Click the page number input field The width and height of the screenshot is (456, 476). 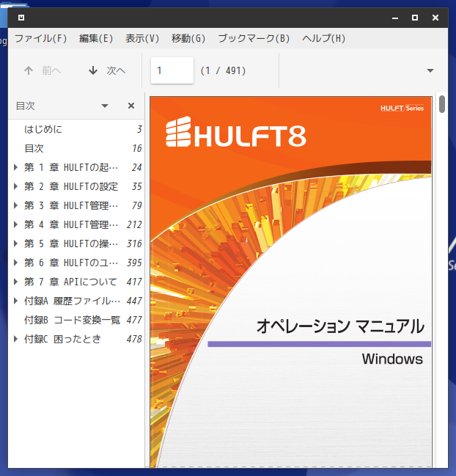172,70
